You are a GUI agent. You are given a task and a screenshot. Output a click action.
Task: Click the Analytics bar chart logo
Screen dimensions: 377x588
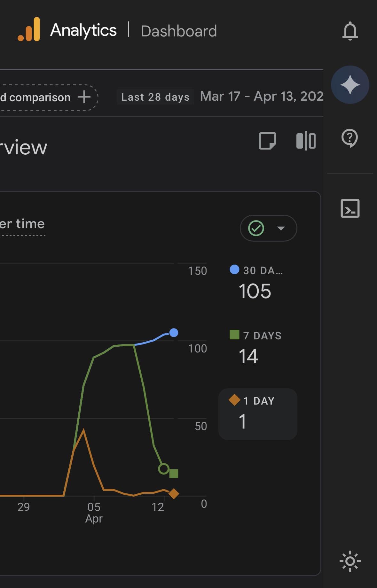pyautogui.click(x=29, y=29)
